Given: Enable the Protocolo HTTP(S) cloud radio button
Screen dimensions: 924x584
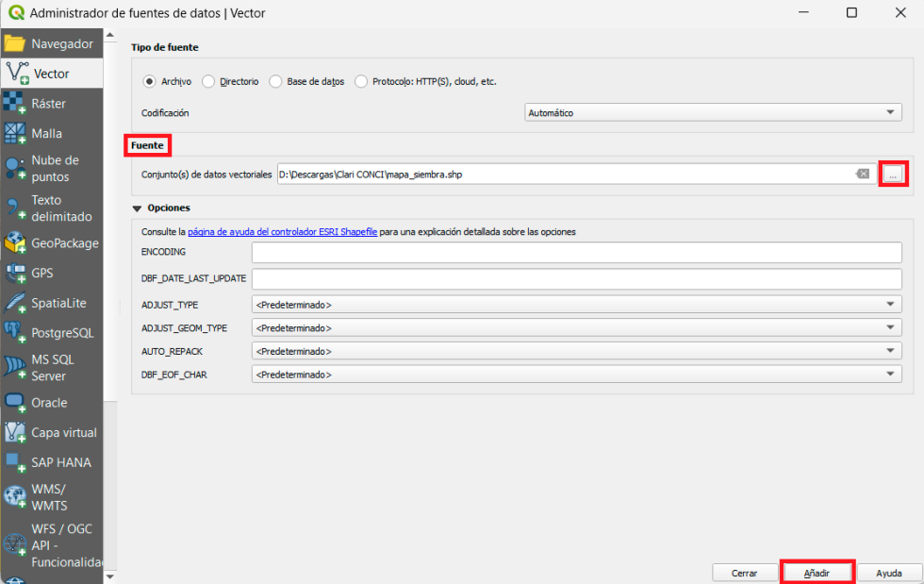Looking at the screenshot, I should point(361,82).
